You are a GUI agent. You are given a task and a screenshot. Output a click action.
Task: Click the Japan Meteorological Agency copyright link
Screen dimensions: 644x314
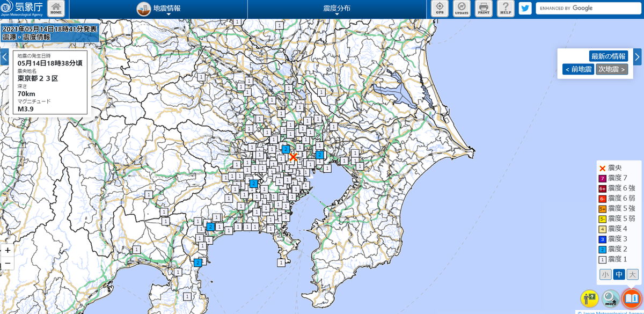point(610,312)
